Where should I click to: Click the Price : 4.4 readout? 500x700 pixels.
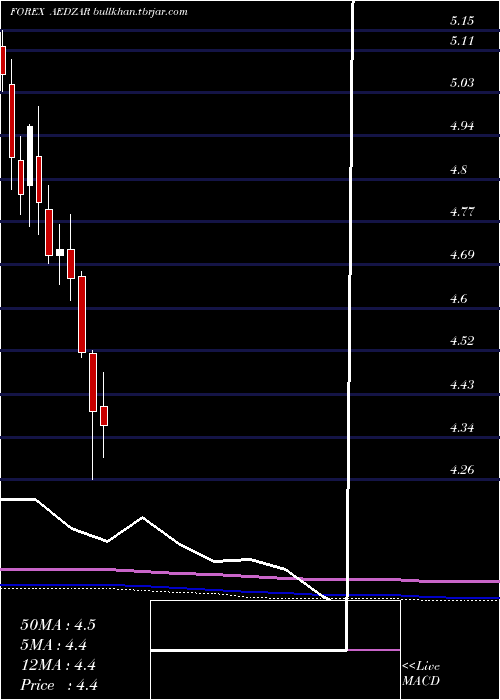click(59, 685)
